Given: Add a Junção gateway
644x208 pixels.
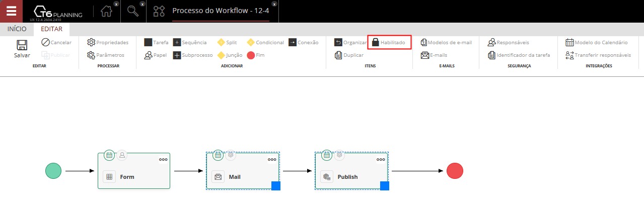Looking at the screenshot, I should click(x=230, y=55).
